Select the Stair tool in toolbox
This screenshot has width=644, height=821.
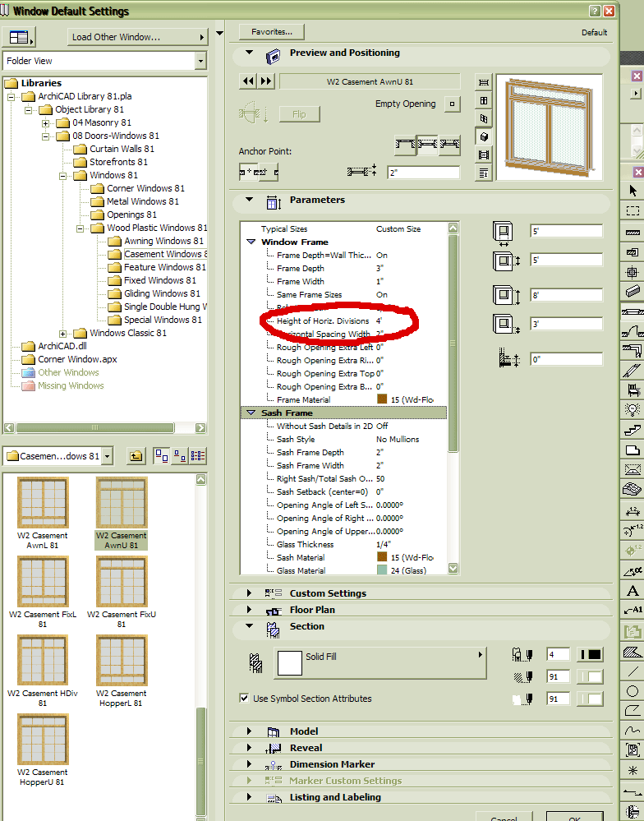click(x=632, y=429)
